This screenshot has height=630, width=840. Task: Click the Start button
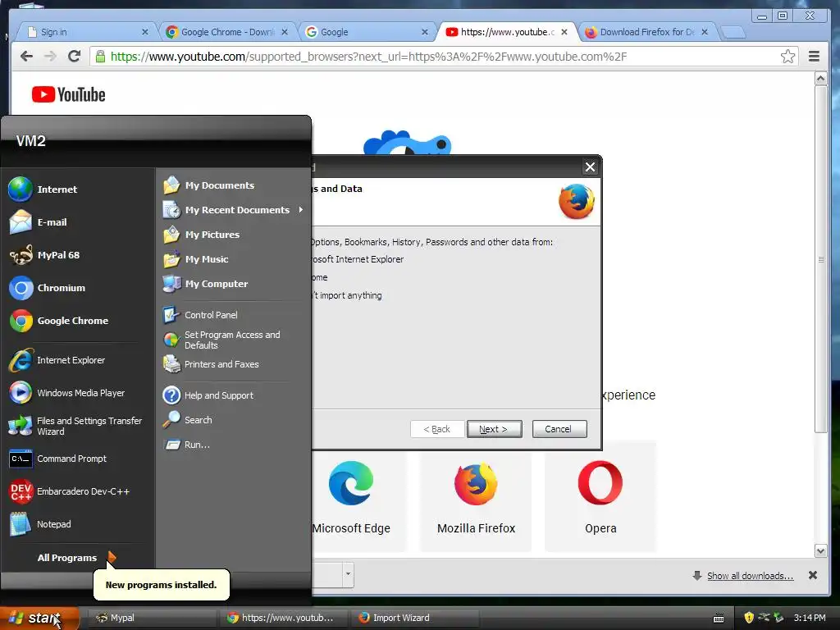(39, 618)
